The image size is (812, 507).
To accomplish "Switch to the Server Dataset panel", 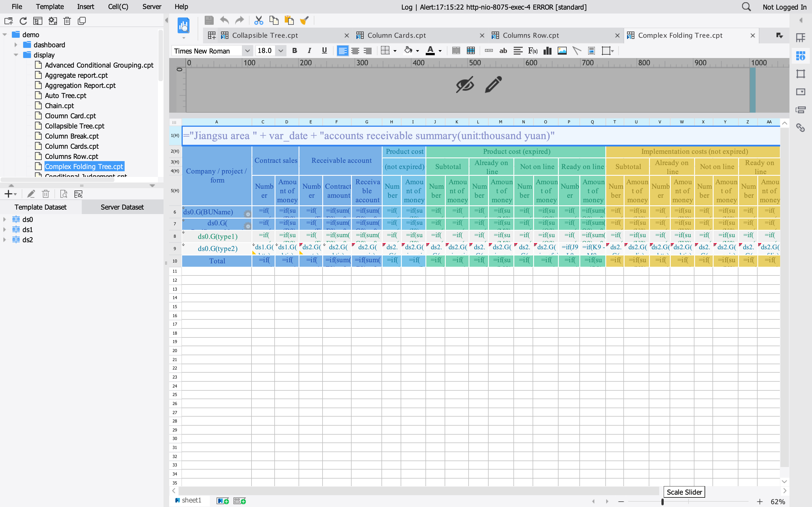I will tap(122, 207).
